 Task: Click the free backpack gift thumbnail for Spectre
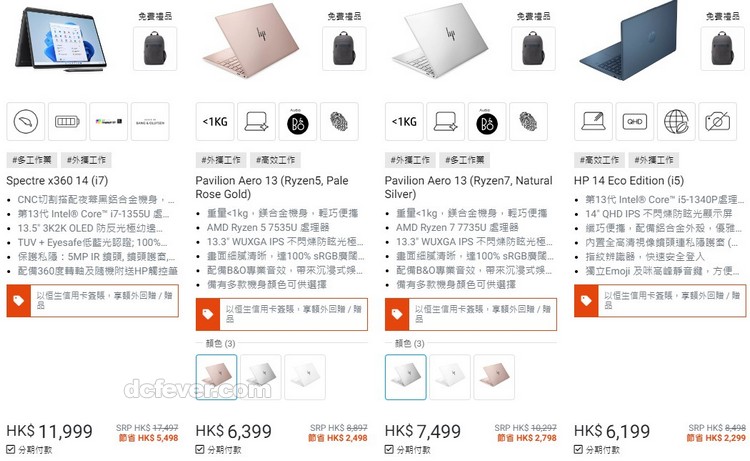pos(155,49)
